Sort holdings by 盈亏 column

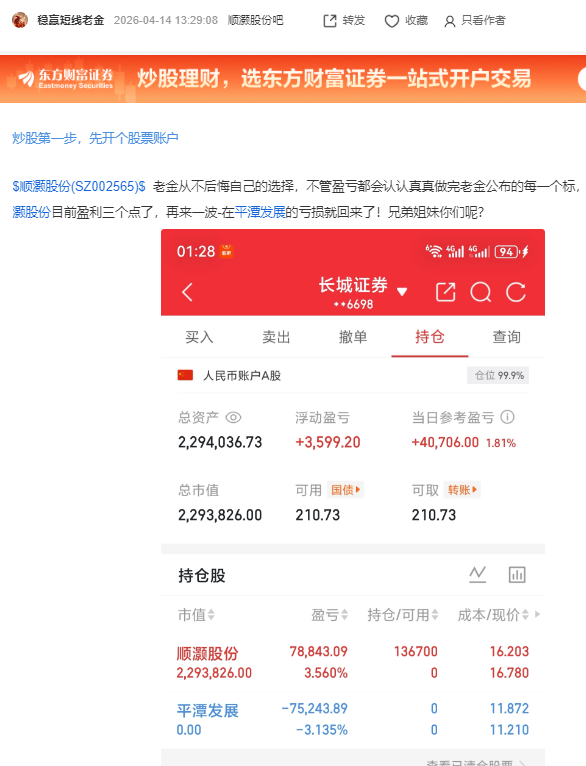(330, 615)
